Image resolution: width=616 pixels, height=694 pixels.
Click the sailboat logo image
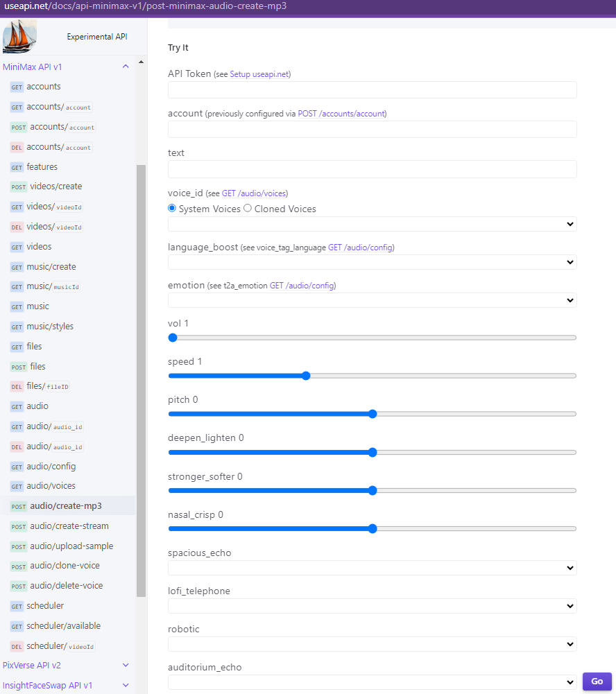[x=19, y=36]
